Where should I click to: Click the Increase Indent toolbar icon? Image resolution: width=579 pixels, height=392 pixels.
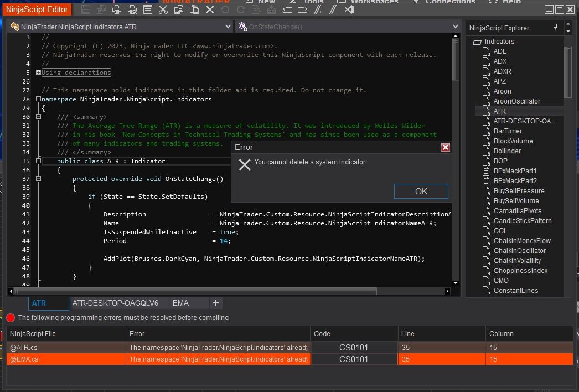coord(303,9)
